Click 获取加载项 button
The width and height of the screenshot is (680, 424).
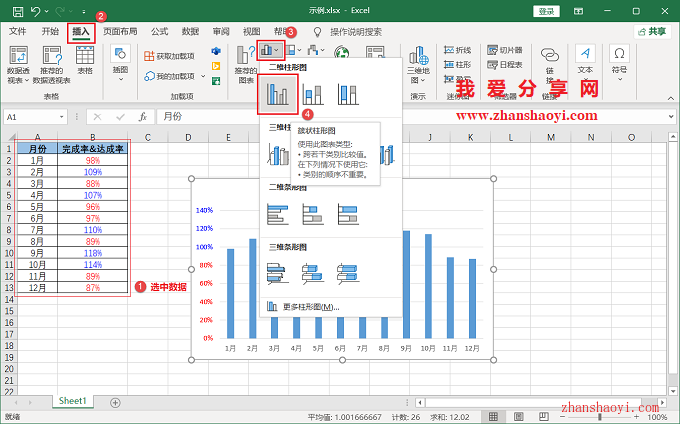pos(169,56)
